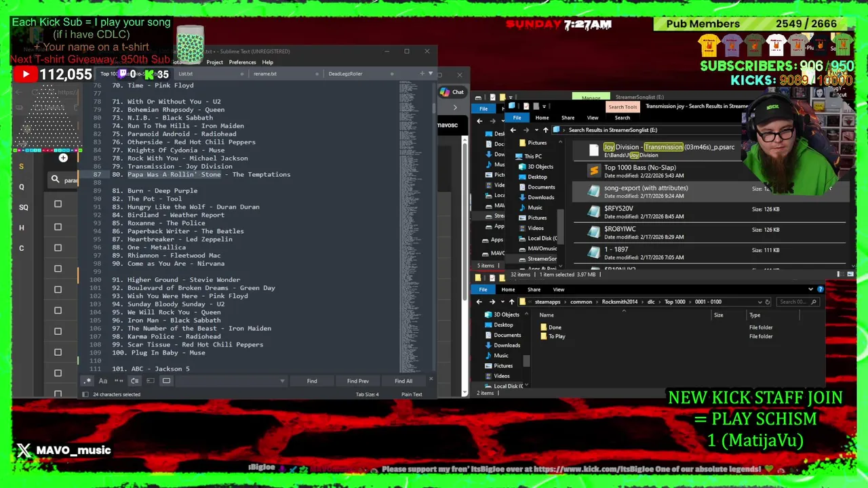868x488 pixels.
Task: Toggle case sensitive search in Sublime find bar
Action: click(x=103, y=381)
